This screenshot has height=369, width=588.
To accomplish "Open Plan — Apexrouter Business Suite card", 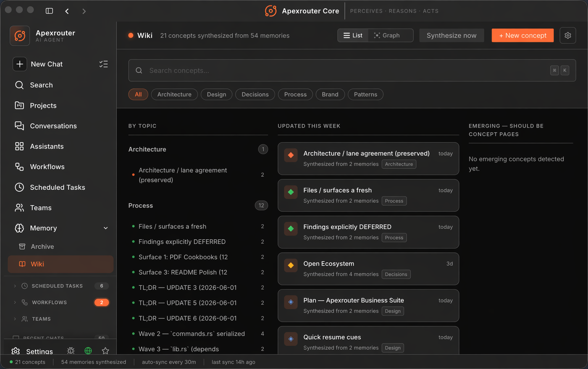I will (x=368, y=306).
